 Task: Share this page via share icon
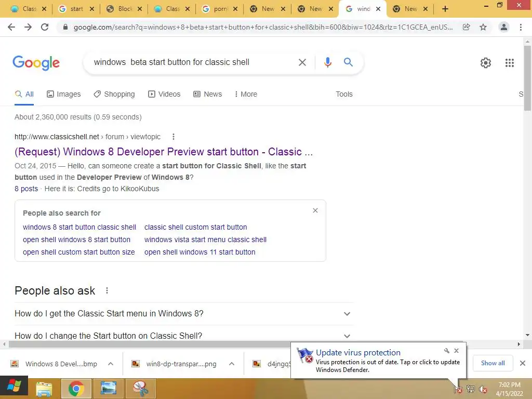467,27
